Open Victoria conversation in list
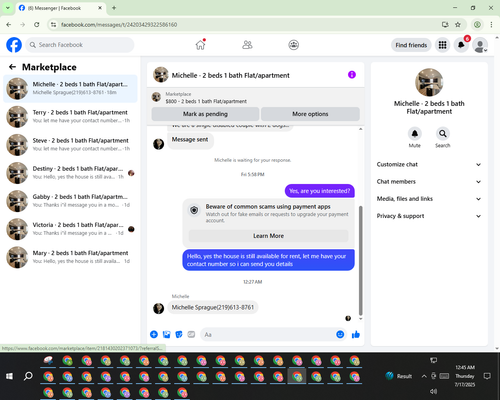 point(70,229)
